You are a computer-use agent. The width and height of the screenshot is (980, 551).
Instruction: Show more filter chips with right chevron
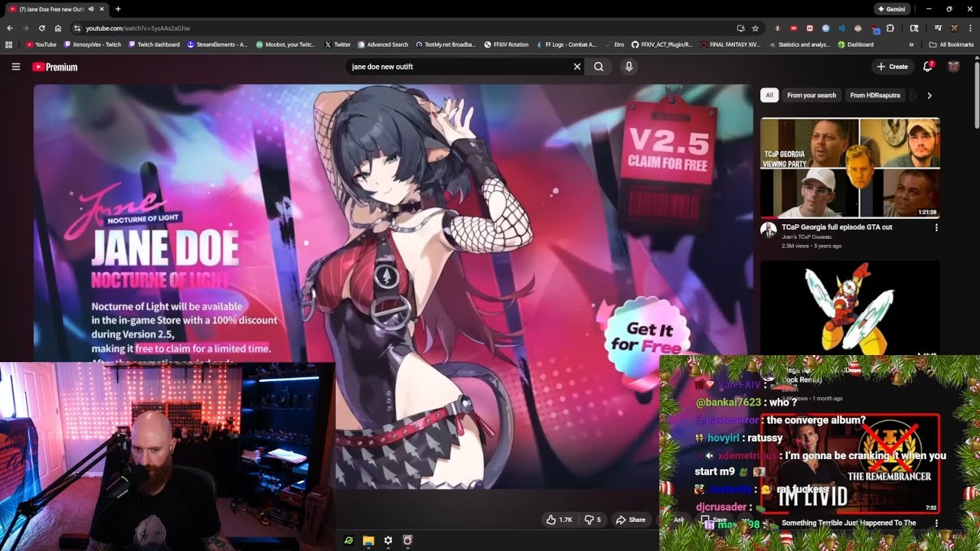[x=929, y=96]
